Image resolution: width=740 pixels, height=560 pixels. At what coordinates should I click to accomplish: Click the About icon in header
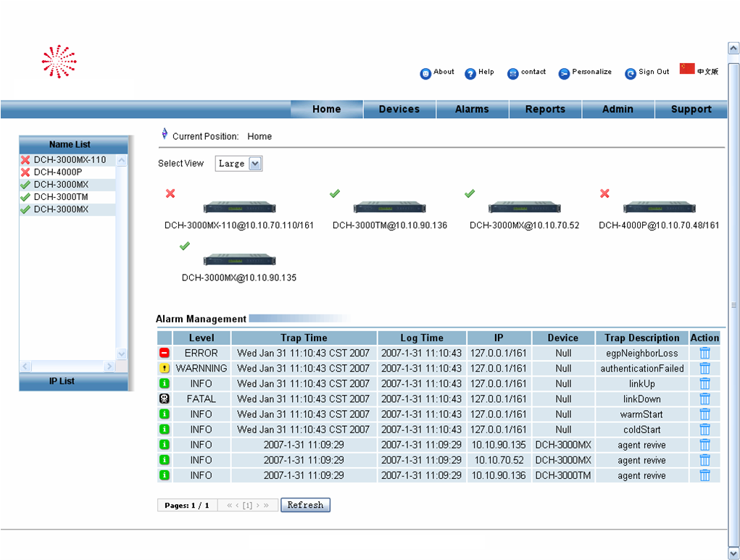point(425,73)
